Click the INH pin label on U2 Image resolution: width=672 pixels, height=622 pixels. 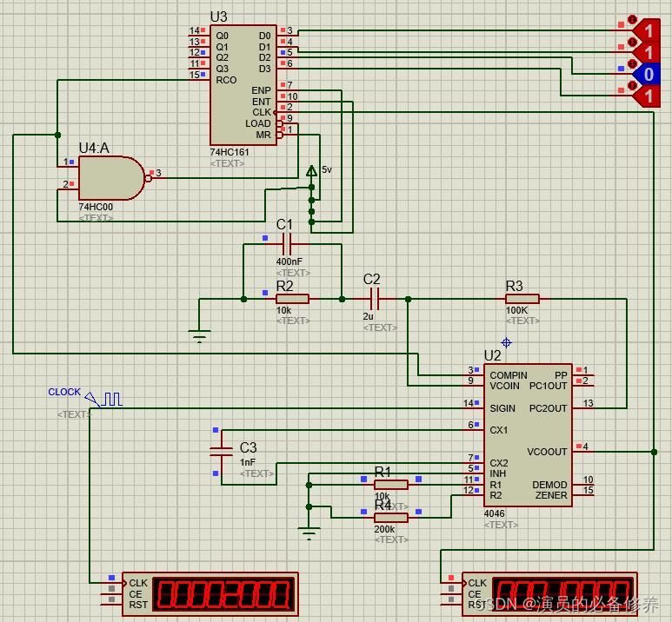click(x=497, y=473)
